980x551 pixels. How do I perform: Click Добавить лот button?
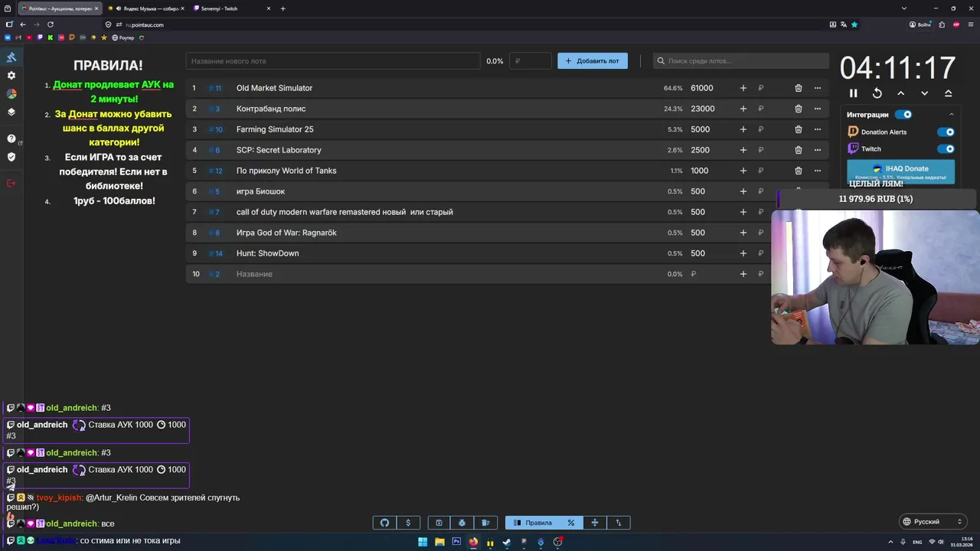(593, 61)
